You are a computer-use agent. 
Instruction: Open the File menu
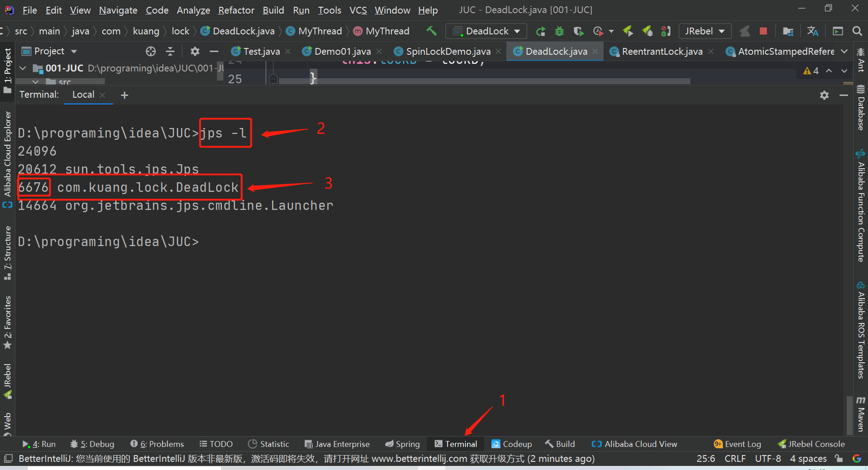tap(29, 10)
